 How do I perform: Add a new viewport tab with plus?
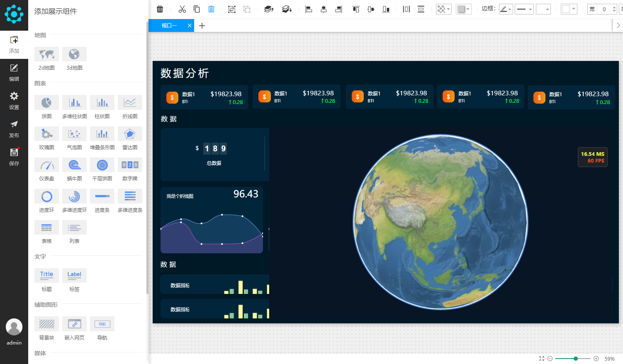click(202, 26)
